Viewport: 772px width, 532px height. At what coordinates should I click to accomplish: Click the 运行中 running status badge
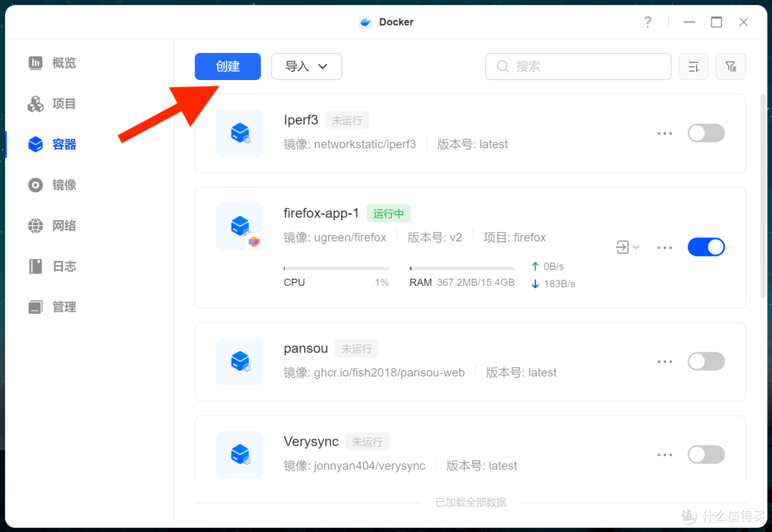click(388, 214)
